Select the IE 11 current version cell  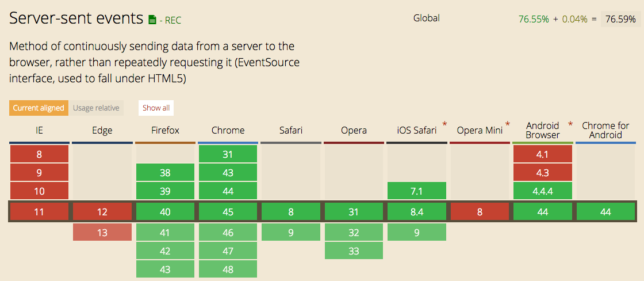coord(39,212)
